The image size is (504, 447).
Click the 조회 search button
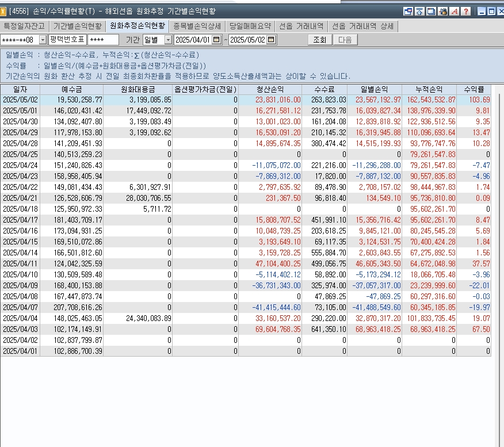(x=320, y=40)
